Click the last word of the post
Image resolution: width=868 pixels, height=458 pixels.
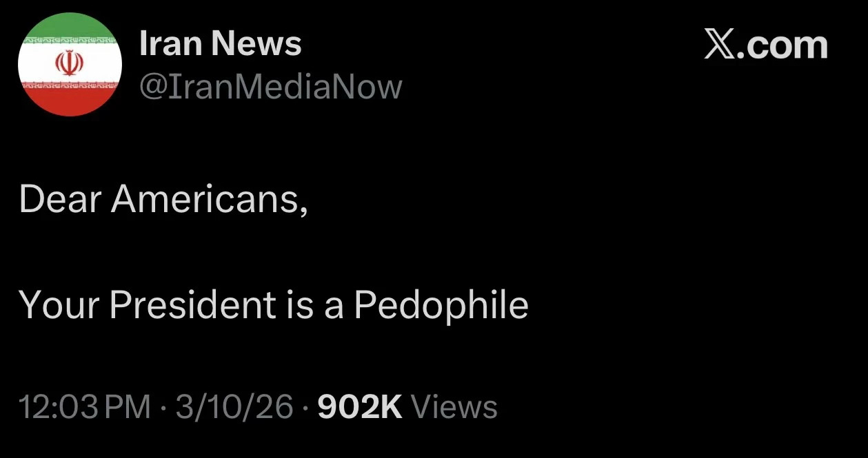point(441,304)
